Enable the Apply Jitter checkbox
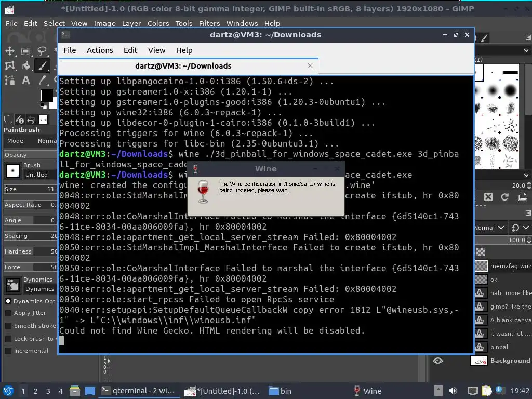This screenshot has height=399, width=532. 8,313
